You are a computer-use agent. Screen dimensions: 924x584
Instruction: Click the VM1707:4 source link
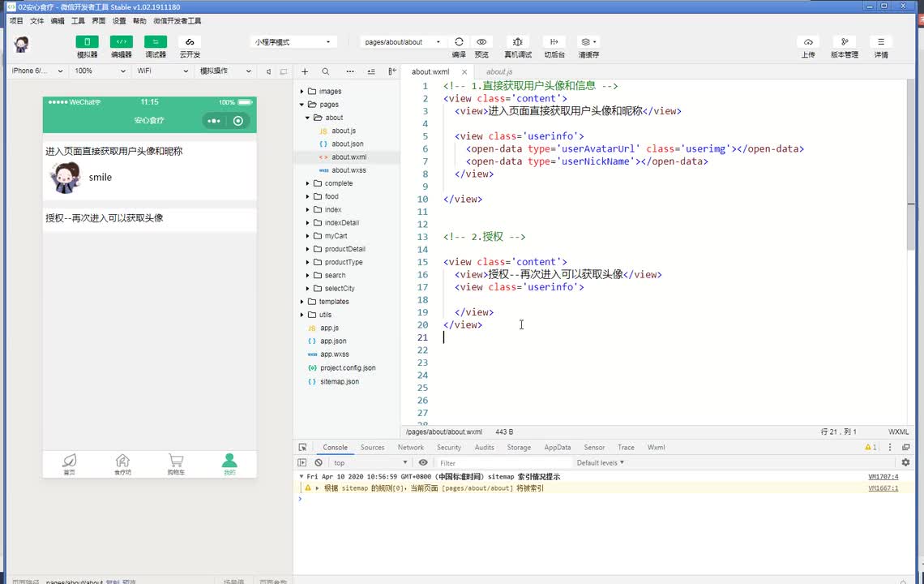pyautogui.click(x=883, y=477)
